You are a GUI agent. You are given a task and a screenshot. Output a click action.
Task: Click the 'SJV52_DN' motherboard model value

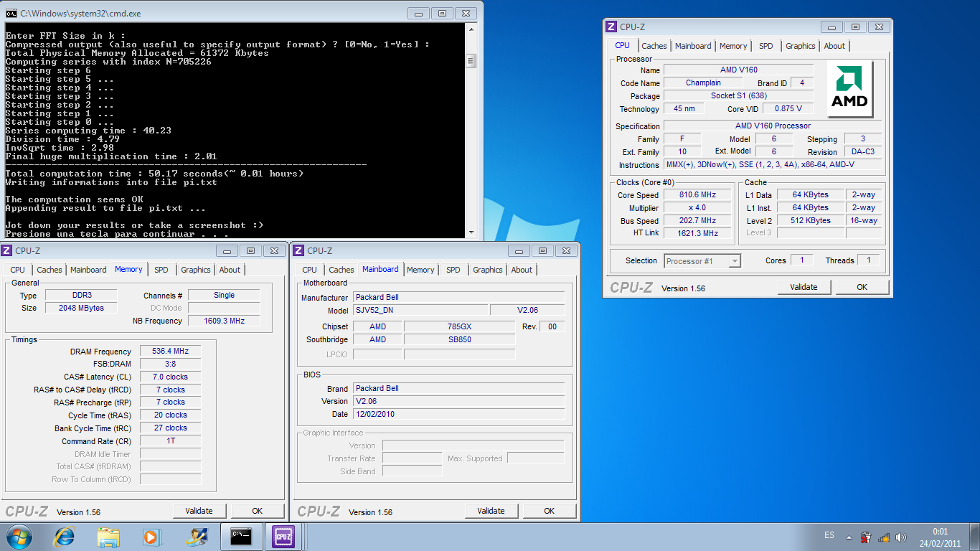pos(419,310)
